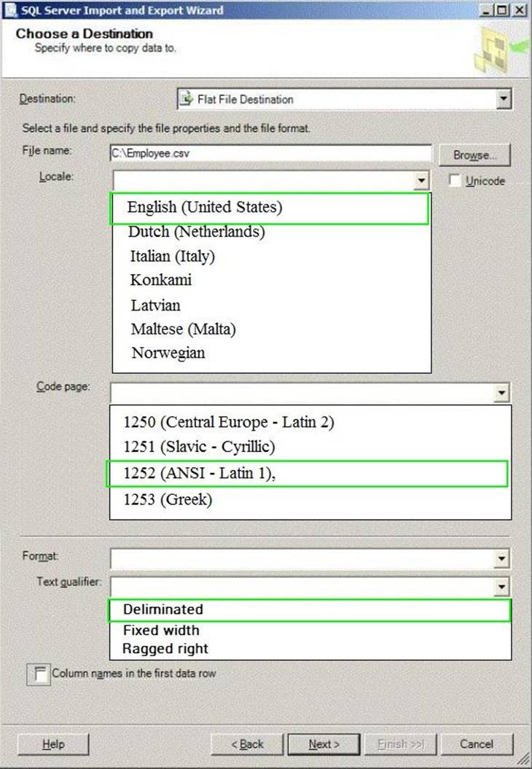Enable the Unicode checkbox
The height and width of the screenshot is (769, 532).
tap(455, 181)
